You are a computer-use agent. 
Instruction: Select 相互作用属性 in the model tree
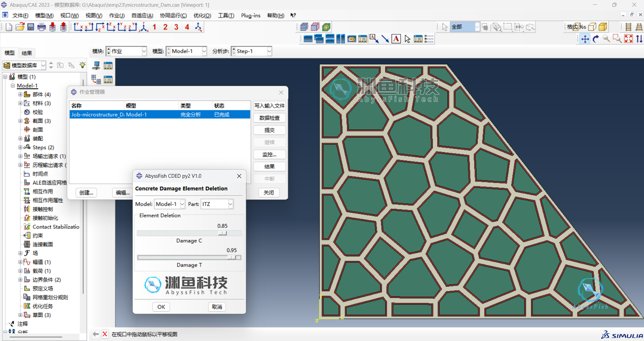(x=48, y=200)
